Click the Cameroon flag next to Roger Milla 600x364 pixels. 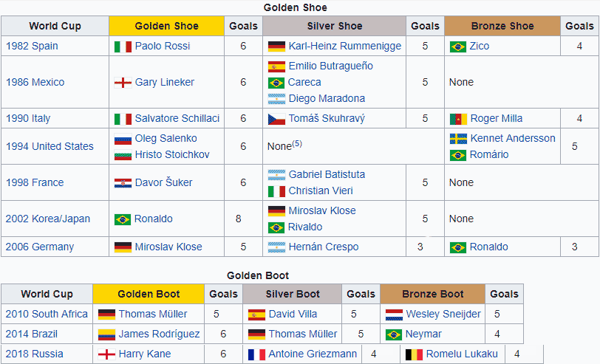pos(457,119)
